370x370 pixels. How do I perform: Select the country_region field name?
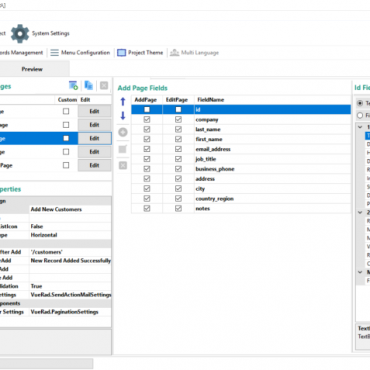(215, 199)
